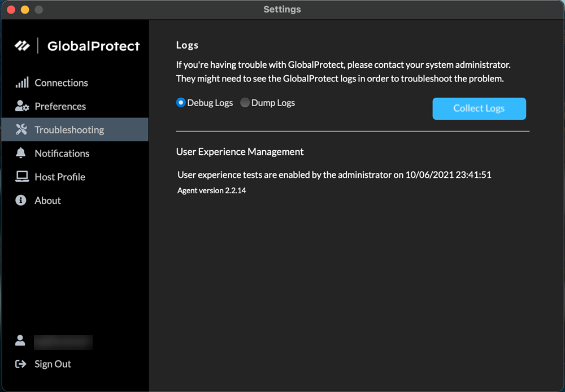Click the Connections signal bars icon

[21, 83]
